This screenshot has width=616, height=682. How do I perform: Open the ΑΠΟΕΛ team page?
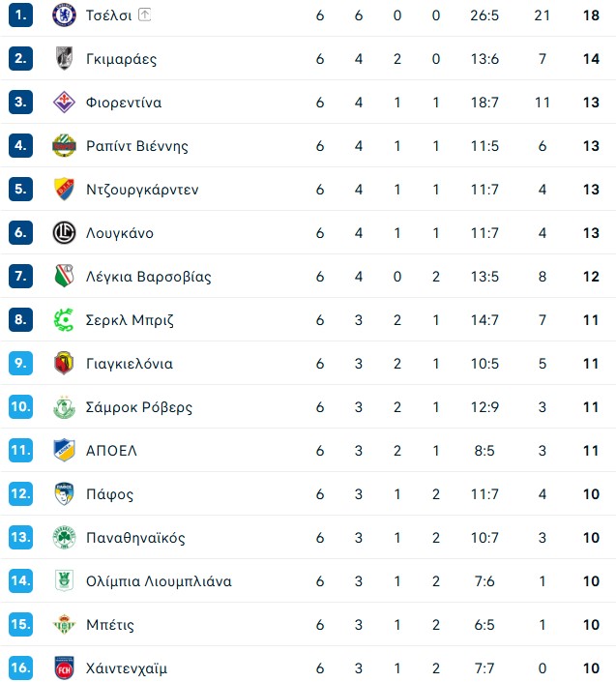[x=111, y=451]
